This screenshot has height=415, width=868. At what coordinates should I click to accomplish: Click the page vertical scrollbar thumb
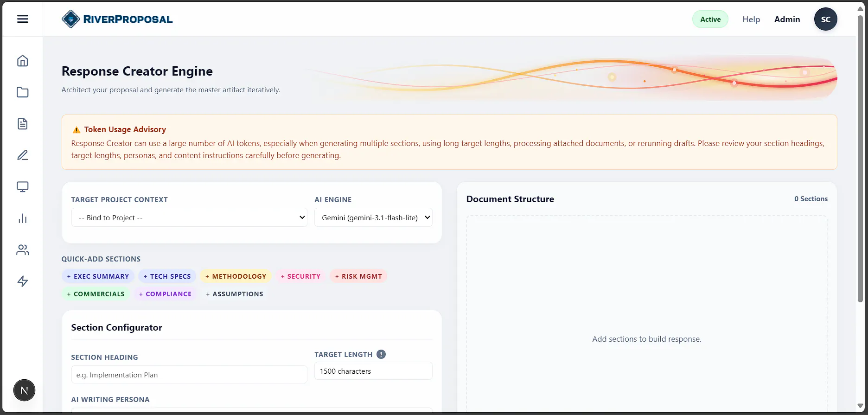click(x=861, y=158)
